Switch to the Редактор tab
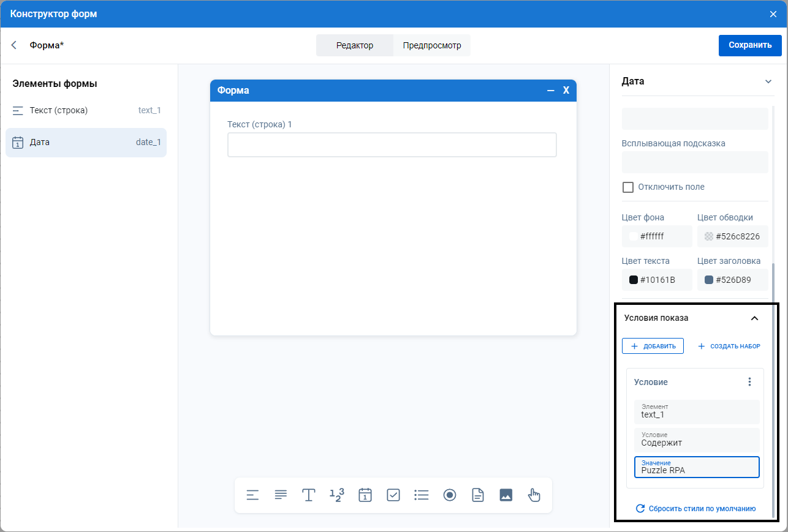 355,45
